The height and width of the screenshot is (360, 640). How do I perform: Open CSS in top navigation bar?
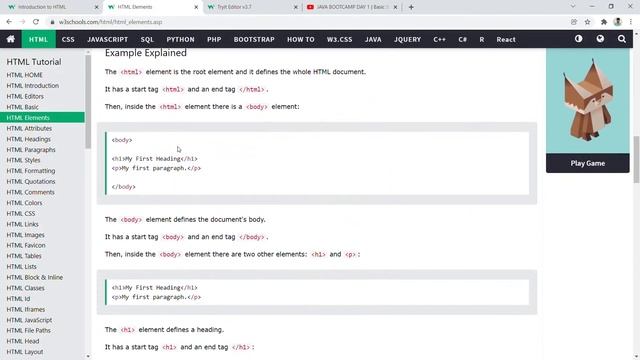click(68, 39)
